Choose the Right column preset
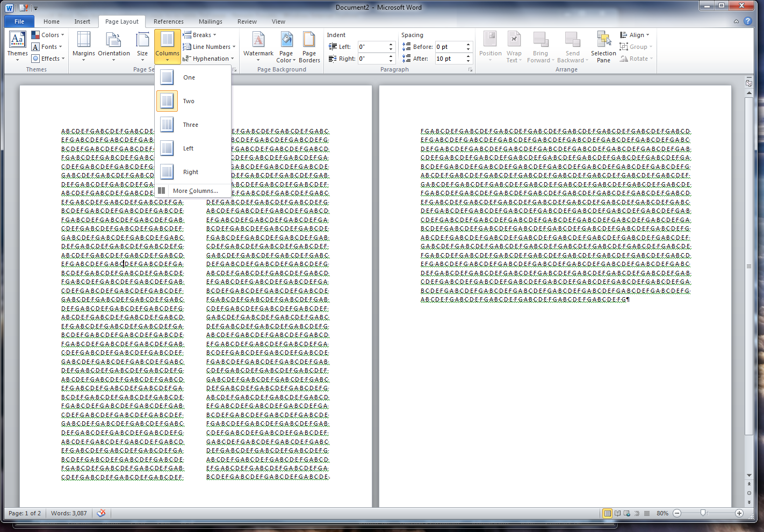This screenshot has width=764, height=532. tap(193, 172)
